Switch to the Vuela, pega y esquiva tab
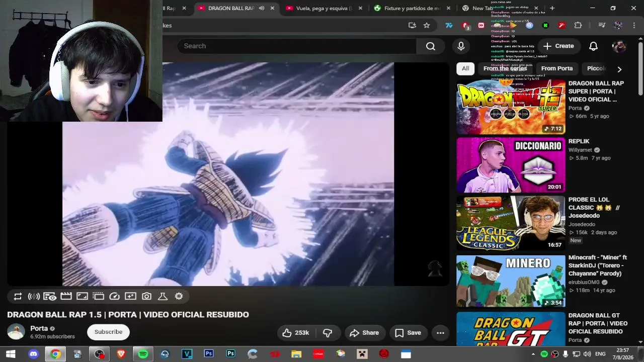 [324, 8]
